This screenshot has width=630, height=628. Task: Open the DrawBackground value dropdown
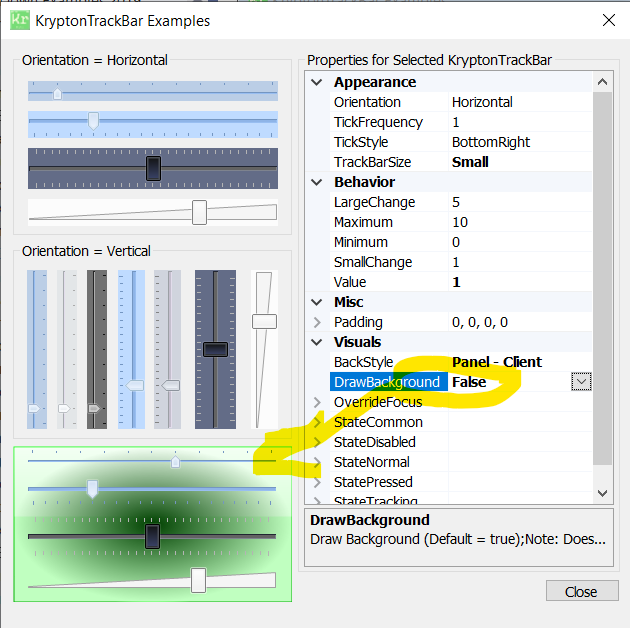(x=581, y=382)
